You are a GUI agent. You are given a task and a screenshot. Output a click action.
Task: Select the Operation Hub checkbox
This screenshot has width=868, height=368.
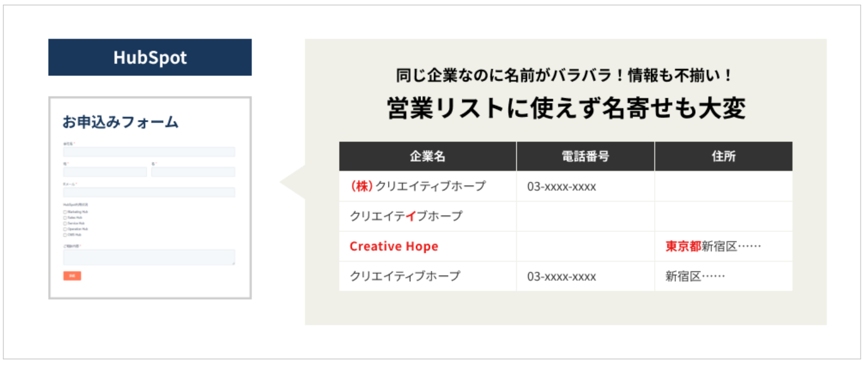coord(65,229)
